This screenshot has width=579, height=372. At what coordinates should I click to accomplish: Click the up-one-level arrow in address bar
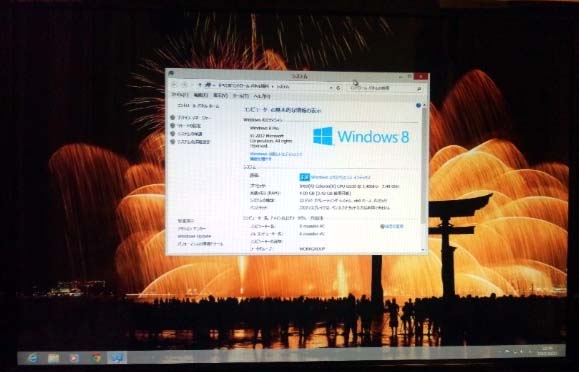[200, 85]
